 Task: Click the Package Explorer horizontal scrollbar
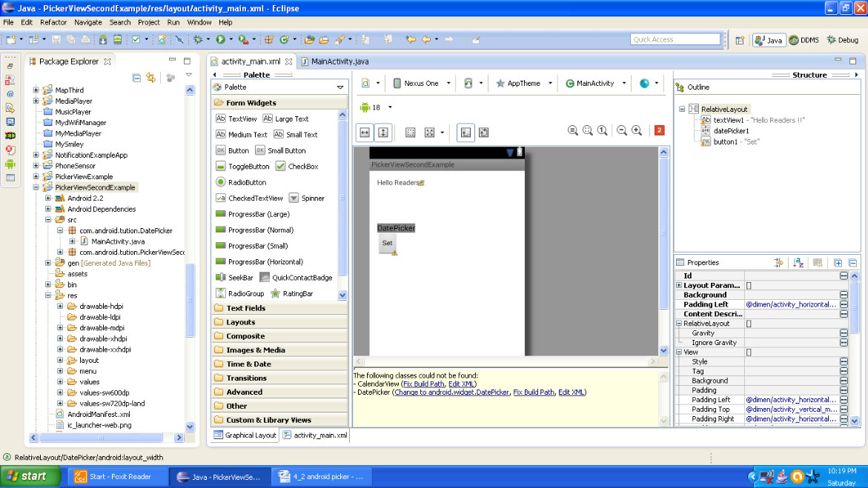[x=102, y=438]
